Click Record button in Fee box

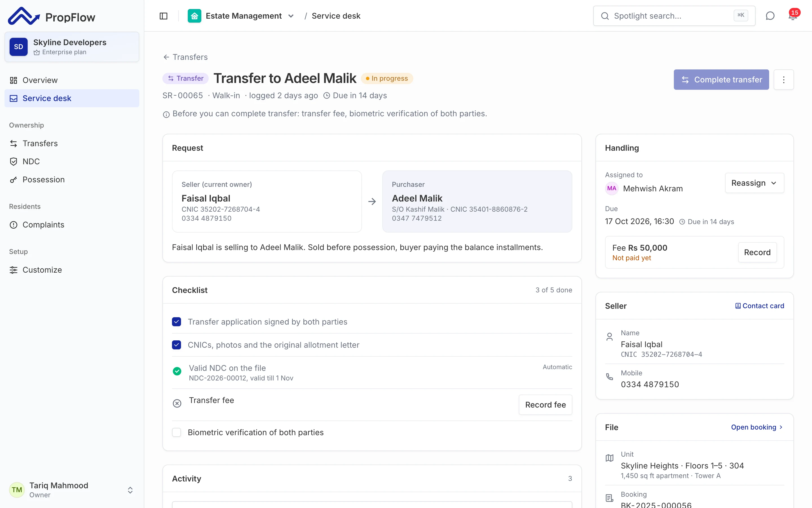pos(757,252)
